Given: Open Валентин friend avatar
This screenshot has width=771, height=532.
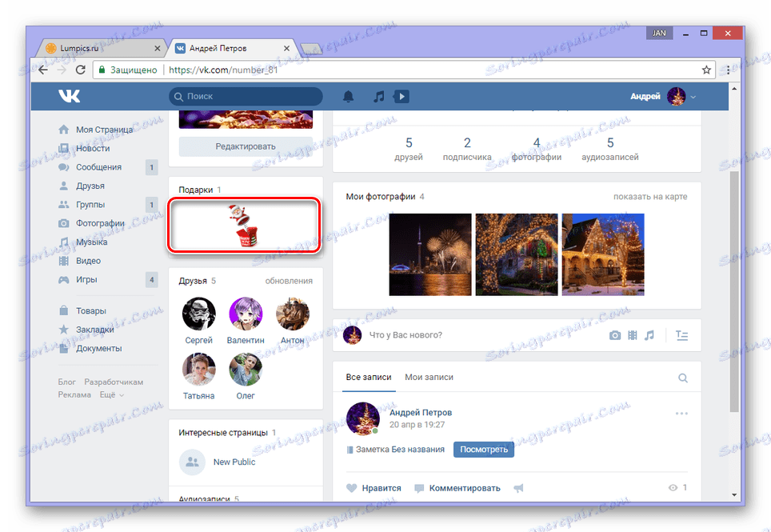Looking at the screenshot, I should (246, 314).
